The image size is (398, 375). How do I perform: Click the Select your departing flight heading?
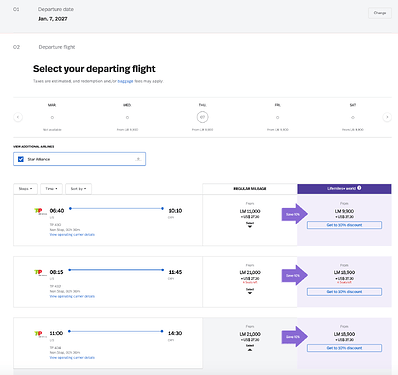(94, 69)
